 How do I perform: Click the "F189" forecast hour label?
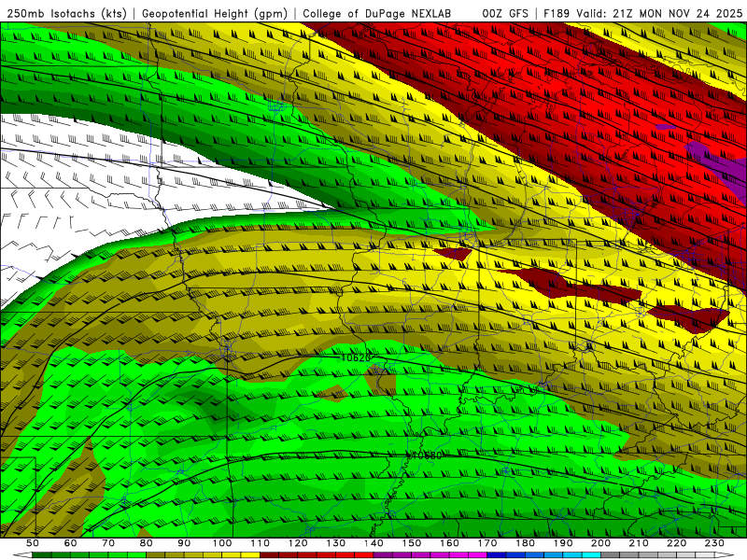click(x=557, y=13)
